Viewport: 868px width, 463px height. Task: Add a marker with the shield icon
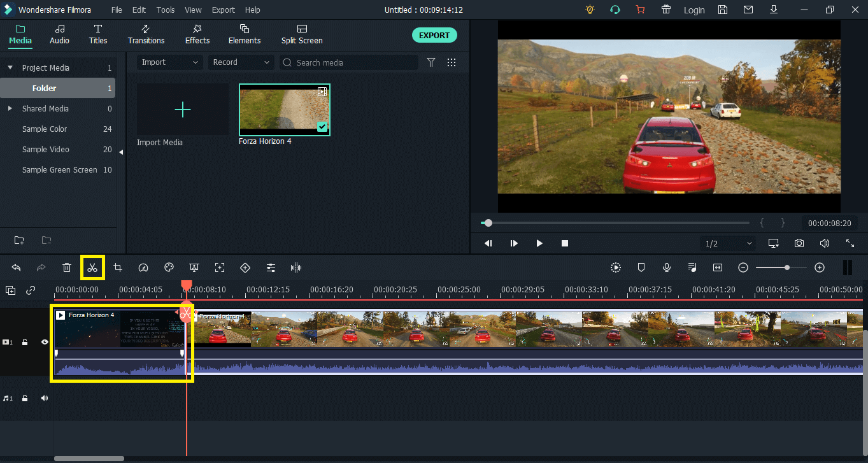point(641,267)
